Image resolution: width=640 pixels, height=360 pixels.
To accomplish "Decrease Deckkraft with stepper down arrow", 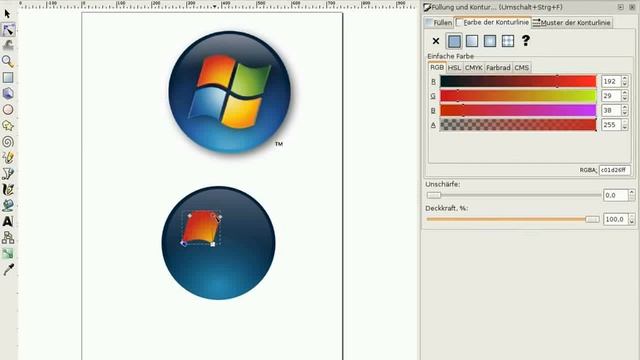I will pos(631,222).
